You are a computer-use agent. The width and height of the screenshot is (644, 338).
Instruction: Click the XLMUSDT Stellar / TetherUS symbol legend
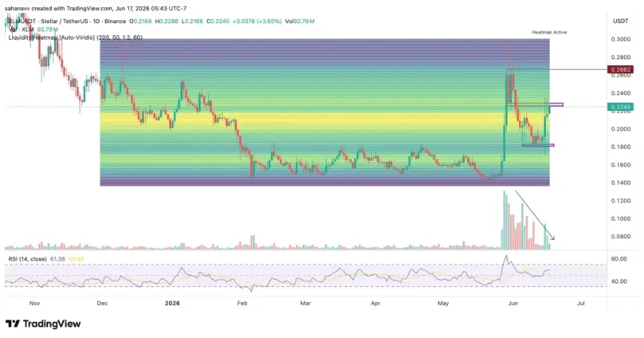[x=67, y=21]
